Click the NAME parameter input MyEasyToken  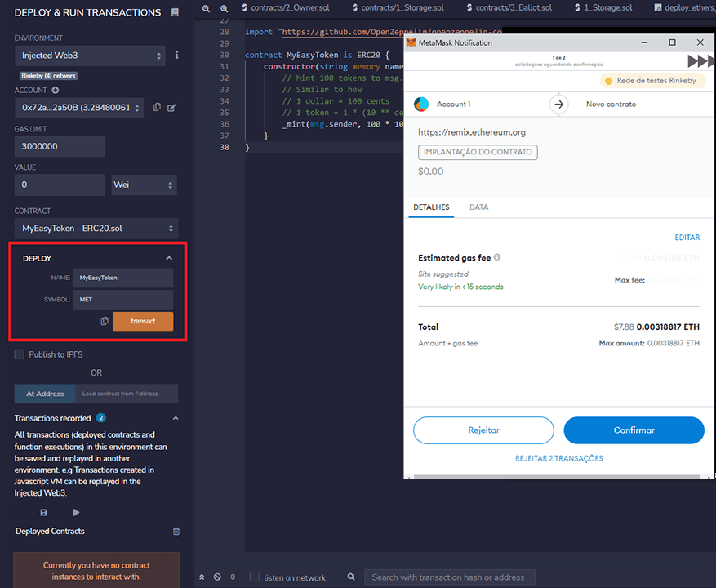122,278
